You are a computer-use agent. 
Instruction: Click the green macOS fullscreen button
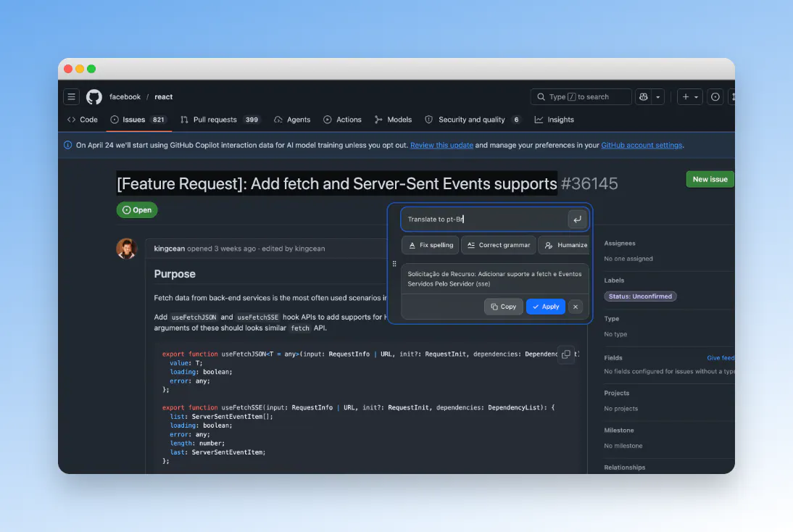coord(91,69)
